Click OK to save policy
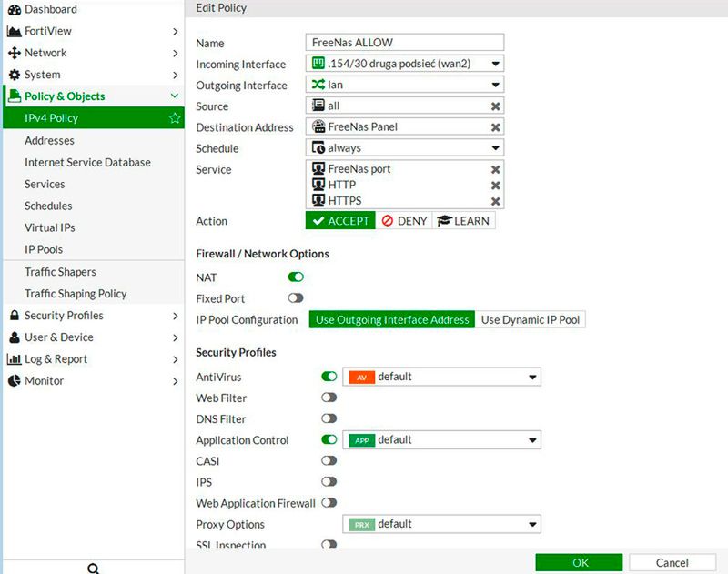Screen dimensions: 728x574 pos(580,563)
